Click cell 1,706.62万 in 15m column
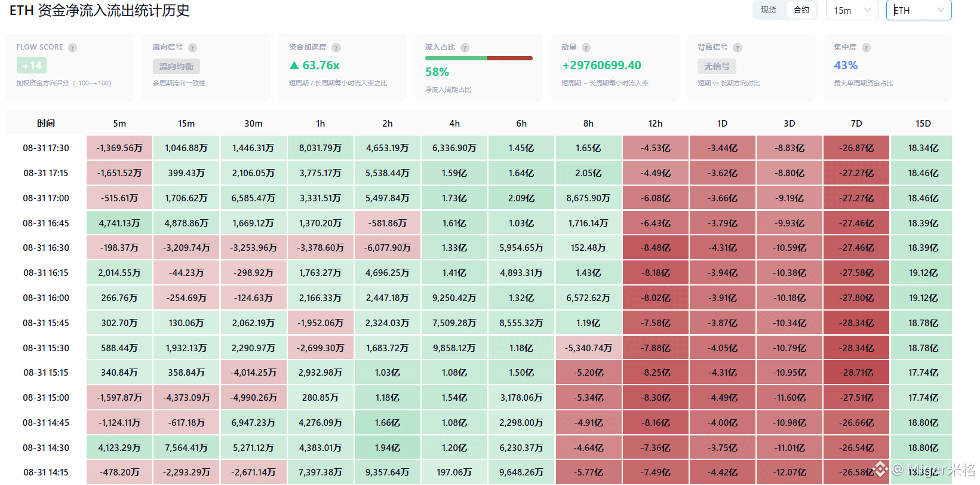Screen dimensions: 980x485 [186, 198]
